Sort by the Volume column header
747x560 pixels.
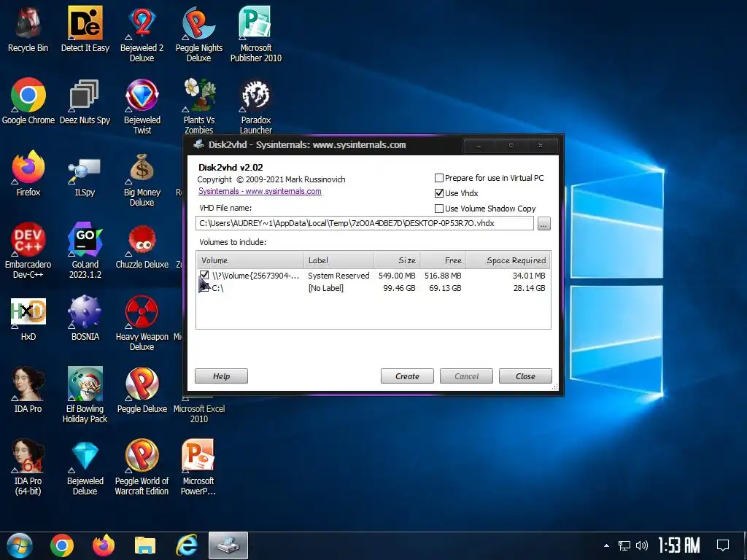(251, 260)
